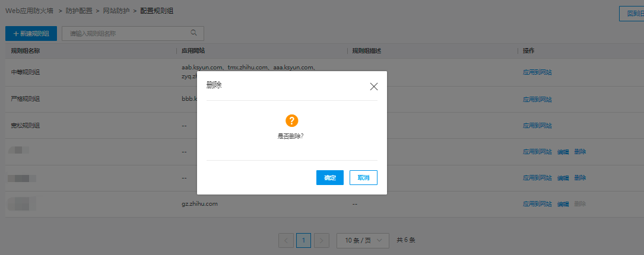Image resolution: width=644 pixels, height=255 pixels.
Task: Select page 1 in pagination
Action: point(303,240)
